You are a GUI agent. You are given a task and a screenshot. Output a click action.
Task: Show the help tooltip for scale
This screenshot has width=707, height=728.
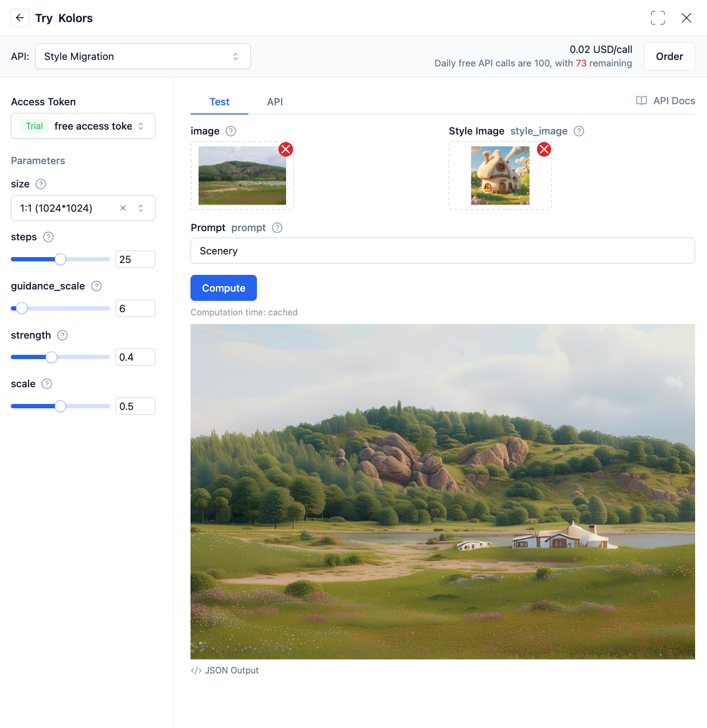coord(47,384)
